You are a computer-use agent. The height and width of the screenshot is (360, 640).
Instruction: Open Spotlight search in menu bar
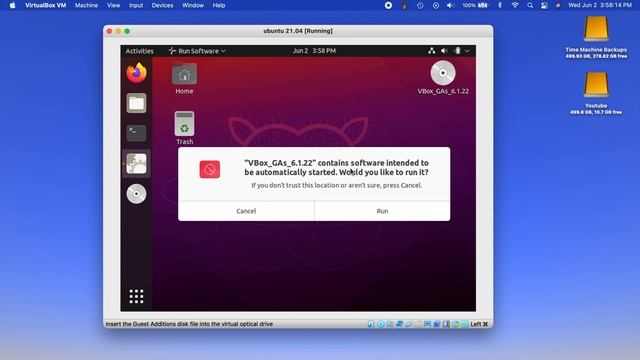click(530, 5)
